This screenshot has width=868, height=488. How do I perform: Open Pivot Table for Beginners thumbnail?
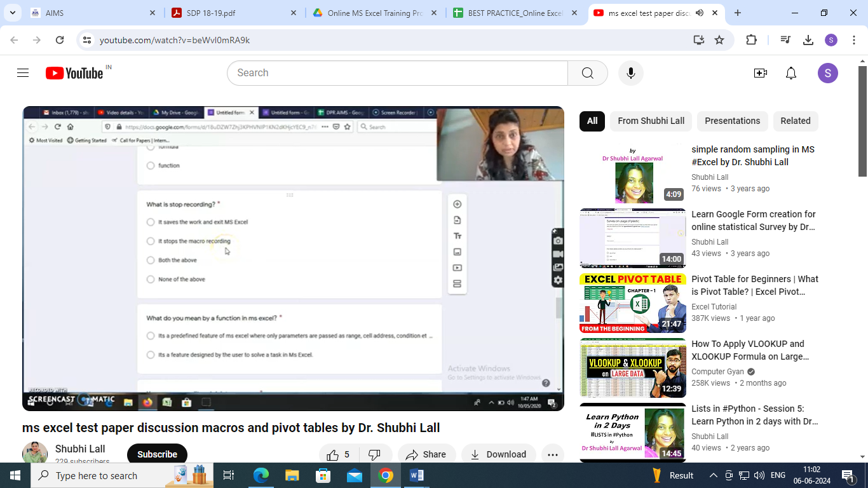pyautogui.click(x=632, y=303)
